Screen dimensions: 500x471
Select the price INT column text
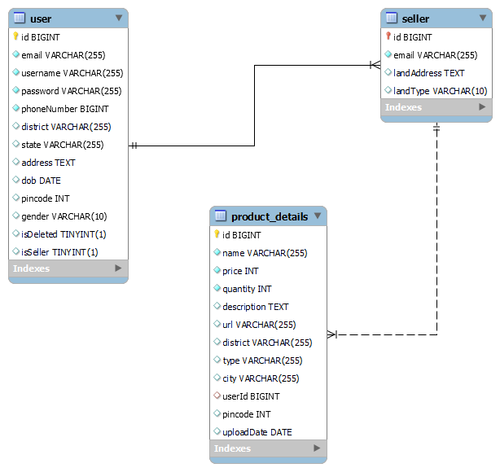(x=240, y=271)
